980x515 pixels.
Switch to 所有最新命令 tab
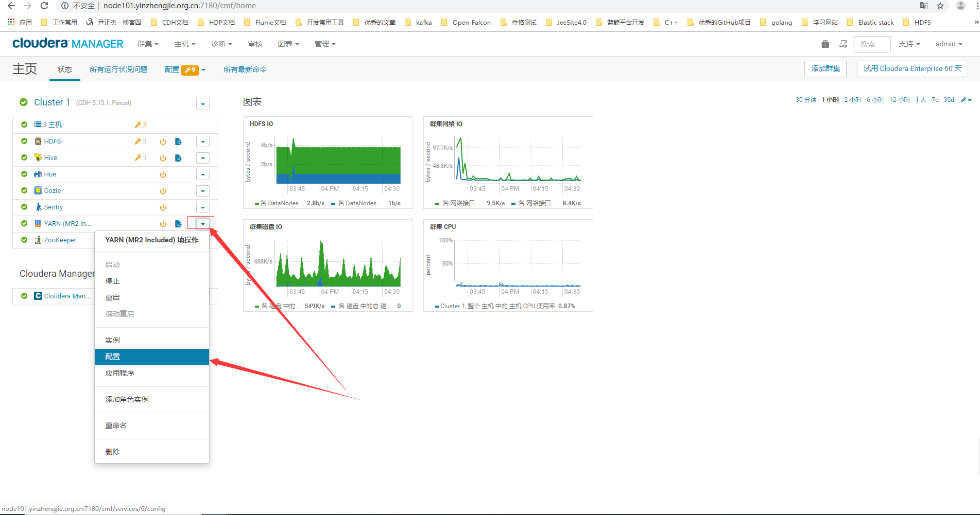point(245,69)
